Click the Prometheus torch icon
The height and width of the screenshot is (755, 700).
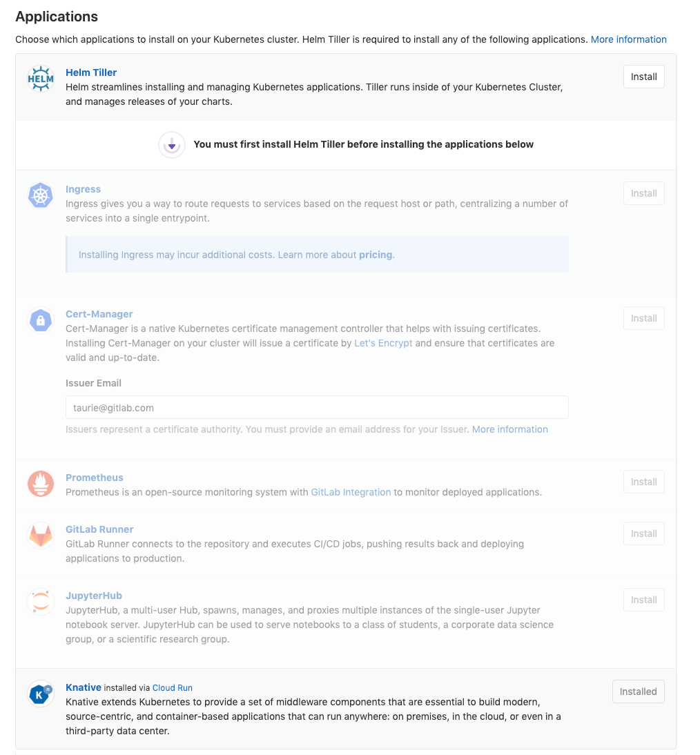click(41, 484)
